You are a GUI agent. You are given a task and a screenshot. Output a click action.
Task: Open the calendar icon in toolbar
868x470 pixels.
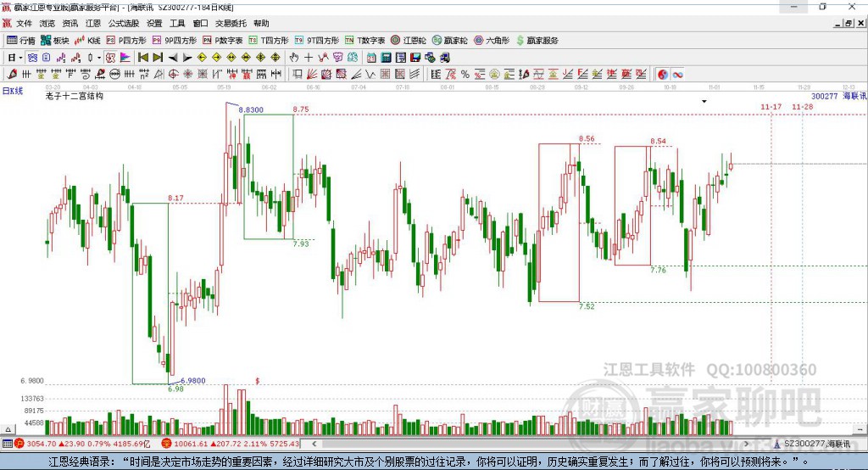click(371, 57)
